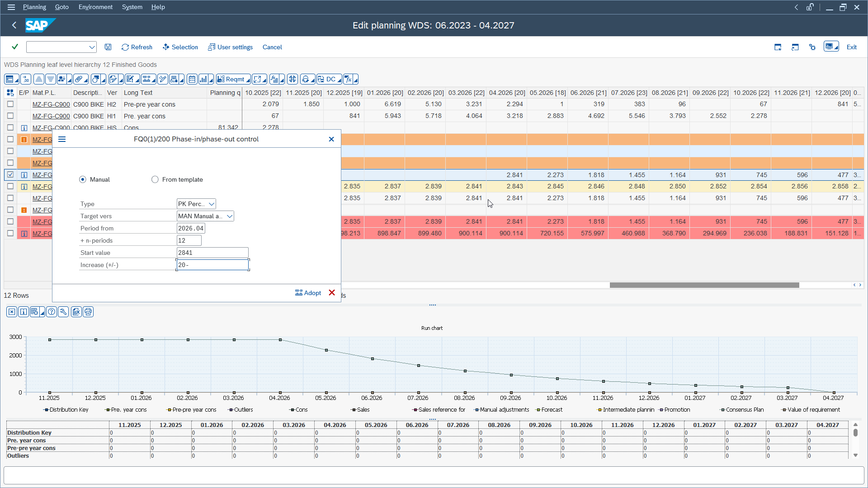Click the print icon below the chart
Screen dimensions: 868x488
point(88,312)
